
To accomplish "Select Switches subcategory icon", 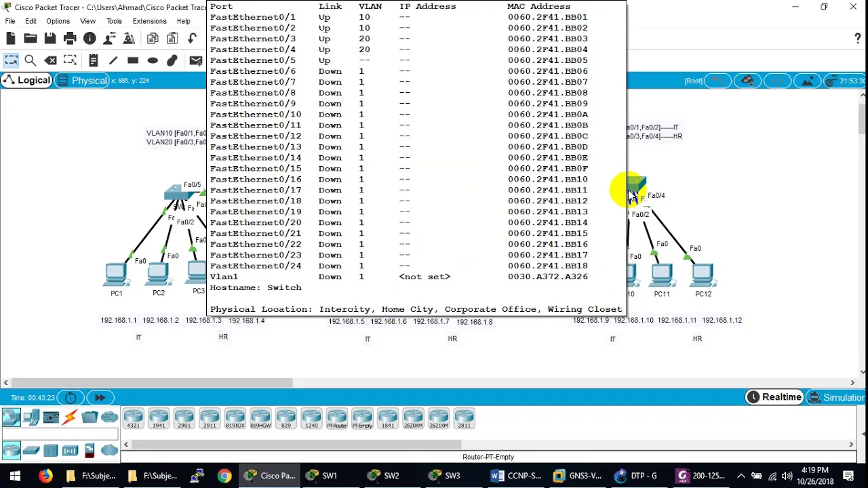I will click(x=31, y=450).
